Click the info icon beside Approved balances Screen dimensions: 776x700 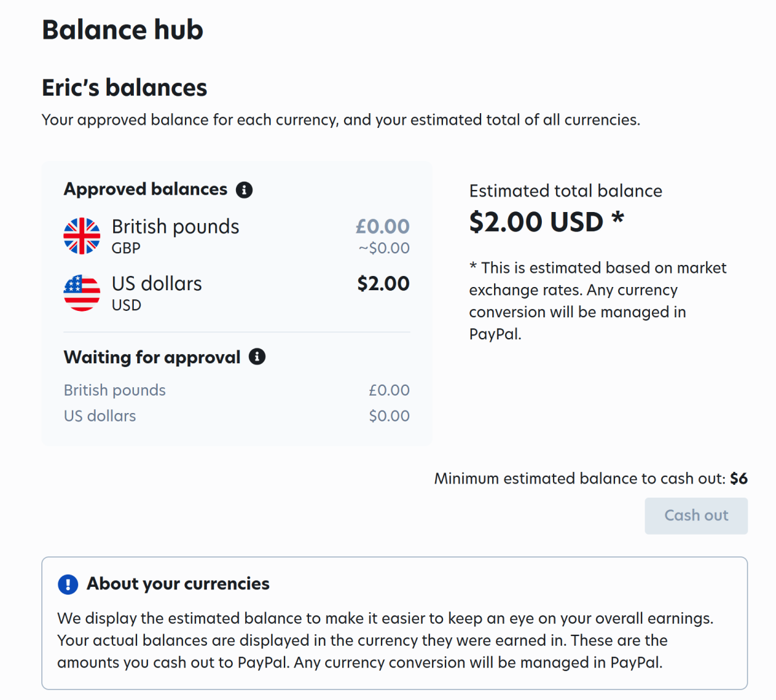(244, 189)
